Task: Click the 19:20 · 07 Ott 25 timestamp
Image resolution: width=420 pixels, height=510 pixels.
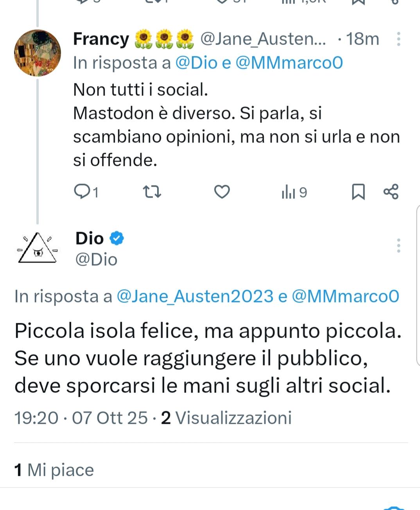Action: tap(81, 418)
